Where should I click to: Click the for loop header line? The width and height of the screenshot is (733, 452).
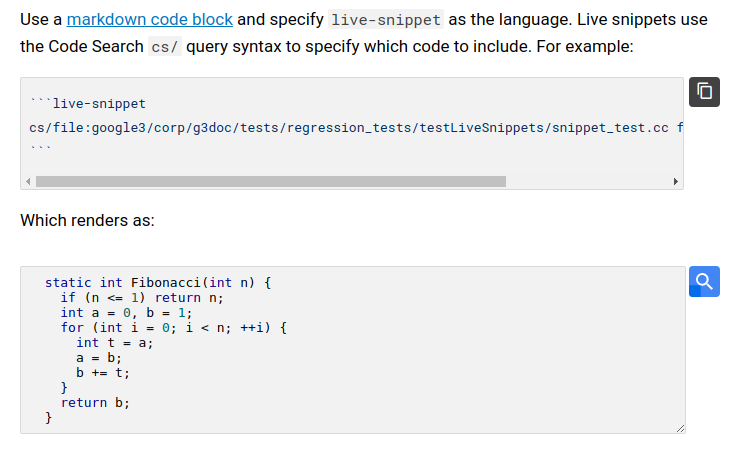(x=173, y=328)
